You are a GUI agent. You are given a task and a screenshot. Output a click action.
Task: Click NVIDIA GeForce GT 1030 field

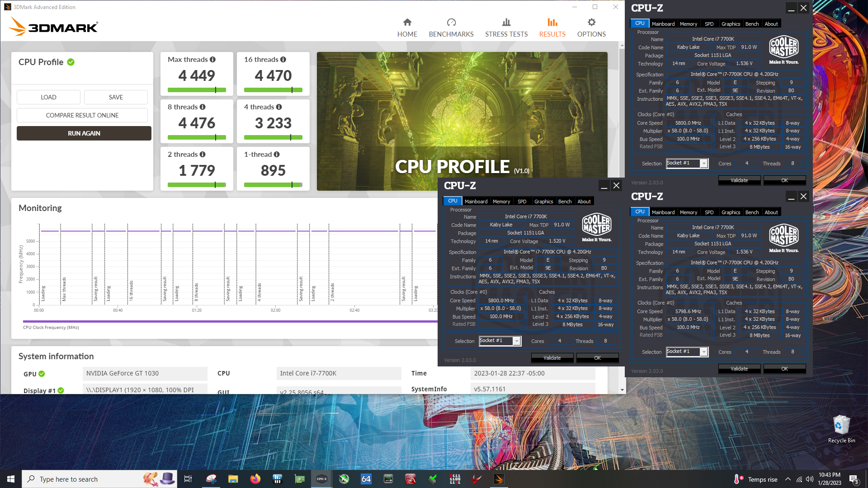pyautogui.click(x=145, y=373)
